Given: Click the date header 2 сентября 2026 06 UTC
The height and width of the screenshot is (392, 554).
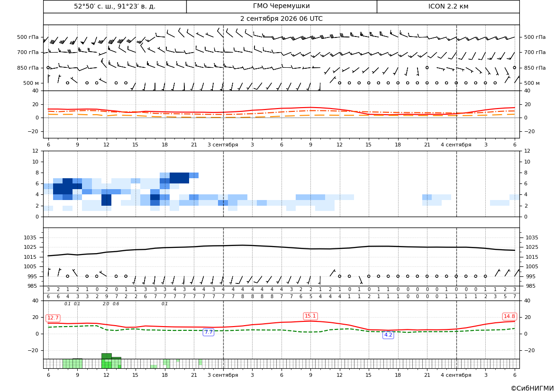Looking at the screenshot, I should 281,19.
